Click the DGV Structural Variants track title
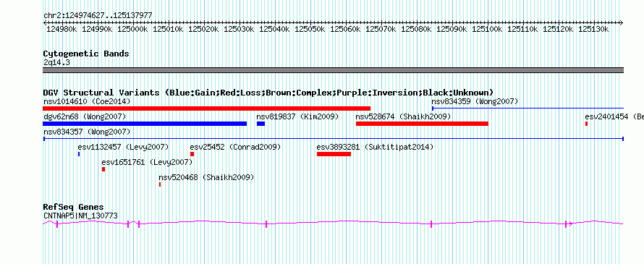 click(268, 93)
